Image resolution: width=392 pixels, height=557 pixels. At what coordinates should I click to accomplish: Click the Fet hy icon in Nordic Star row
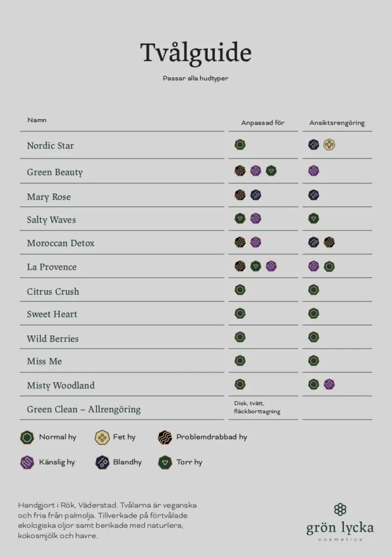point(329,145)
